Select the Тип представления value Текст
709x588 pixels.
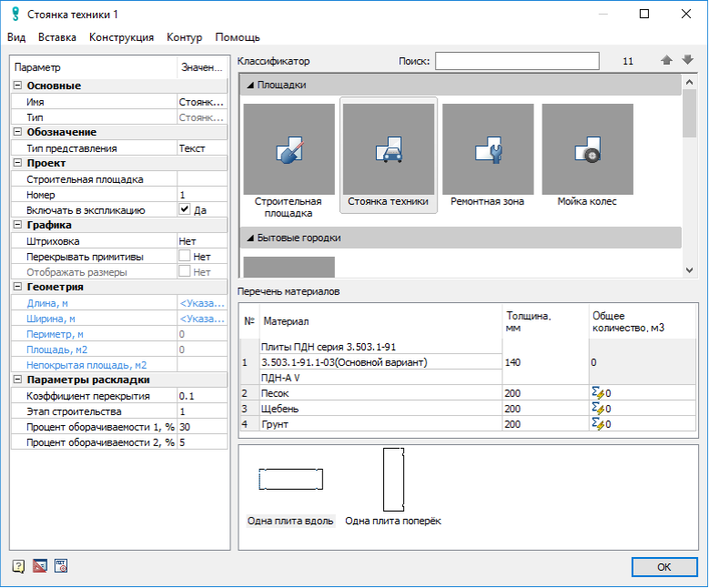click(x=202, y=148)
